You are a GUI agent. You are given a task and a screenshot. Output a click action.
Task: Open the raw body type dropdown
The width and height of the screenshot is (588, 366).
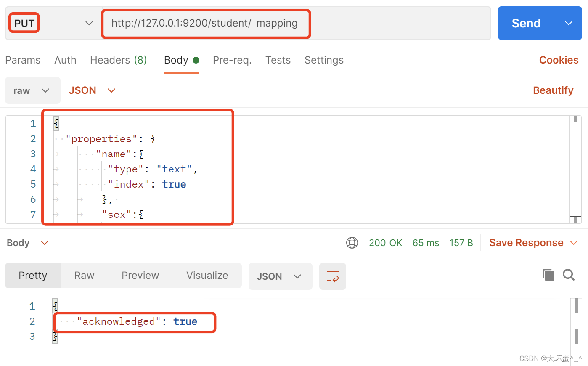tap(33, 90)
